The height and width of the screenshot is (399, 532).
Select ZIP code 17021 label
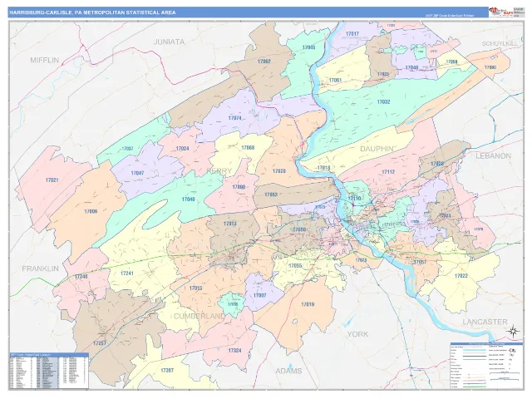52,180
